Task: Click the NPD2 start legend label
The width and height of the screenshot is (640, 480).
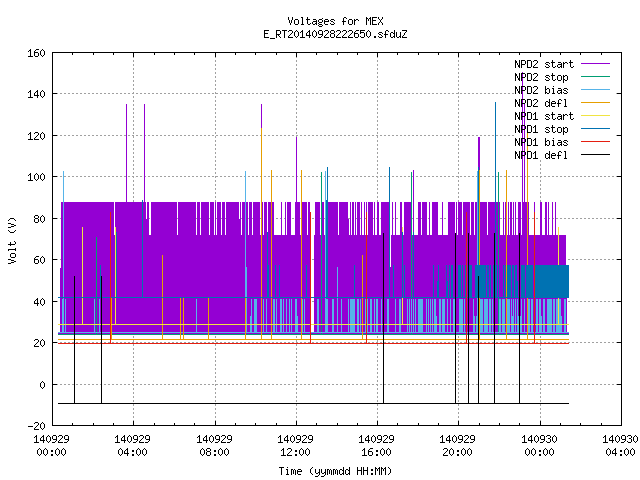Action: [544, 64]
